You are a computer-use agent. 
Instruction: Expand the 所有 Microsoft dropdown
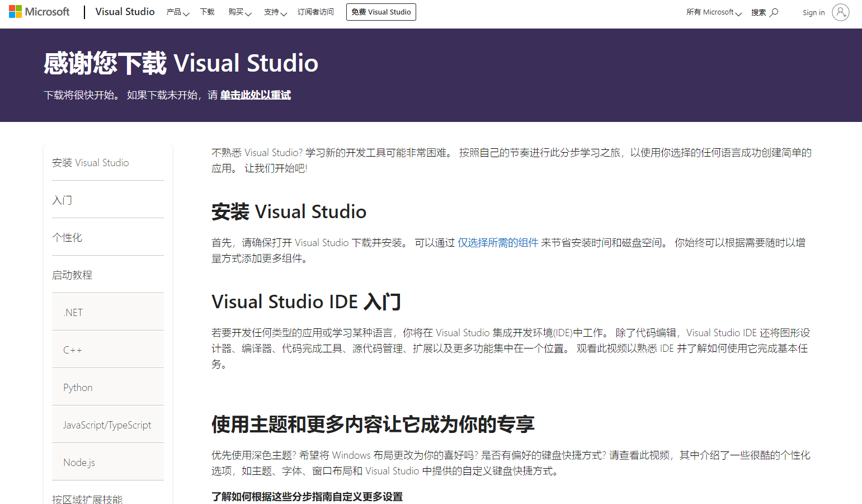(x=714, y=12)
